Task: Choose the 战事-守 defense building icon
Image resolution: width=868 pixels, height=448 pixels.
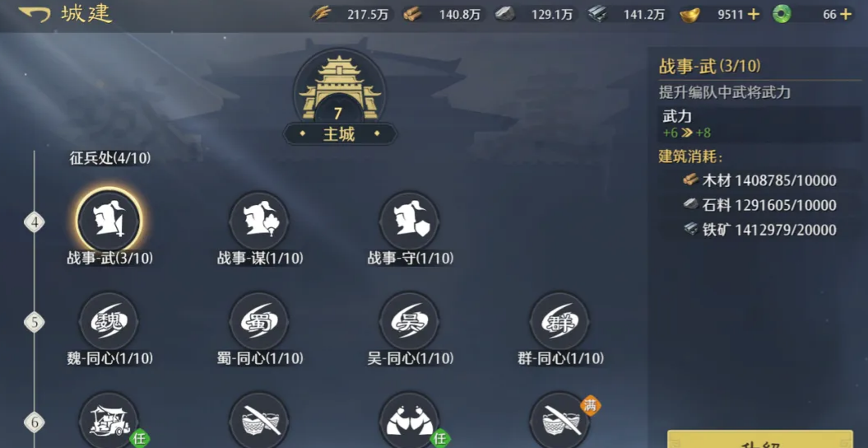Action: (409, 221)
